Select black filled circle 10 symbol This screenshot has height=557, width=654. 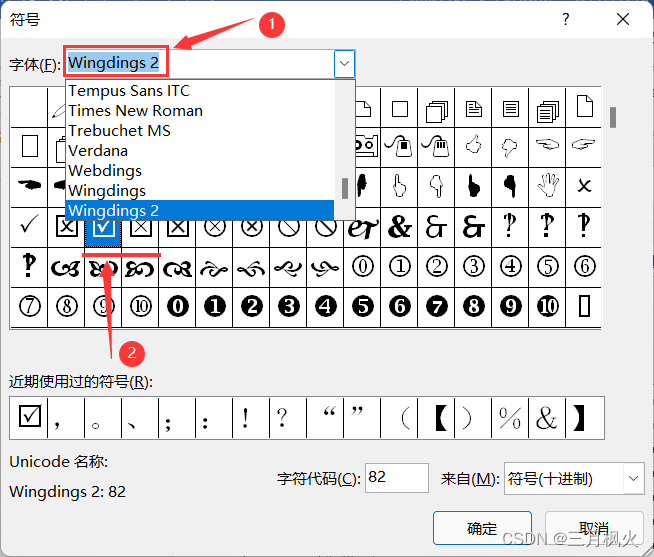547,307
